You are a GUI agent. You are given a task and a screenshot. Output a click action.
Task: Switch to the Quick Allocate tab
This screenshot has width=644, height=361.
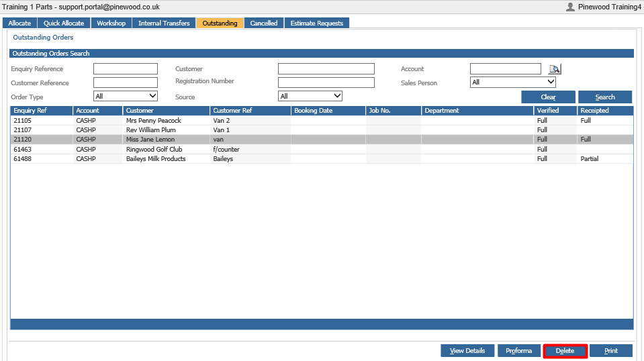[64, 23]
